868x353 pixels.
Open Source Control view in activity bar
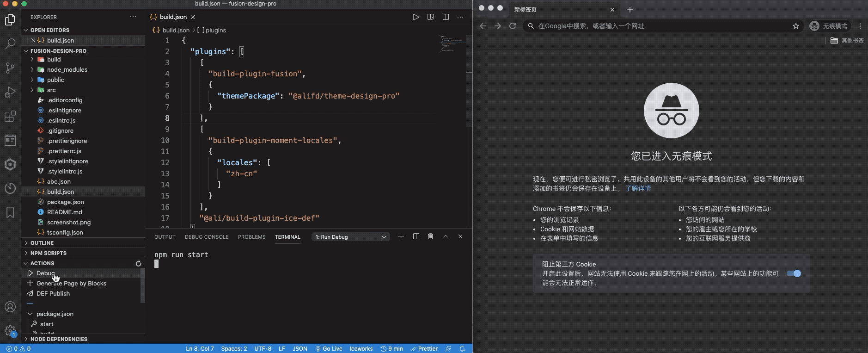(x=10, y=68)
